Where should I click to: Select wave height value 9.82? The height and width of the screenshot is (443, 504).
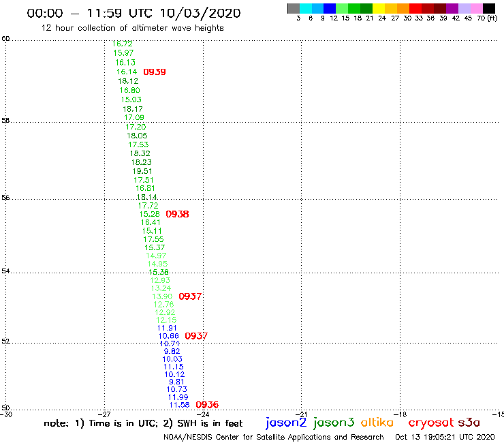[x=172, y=352]
